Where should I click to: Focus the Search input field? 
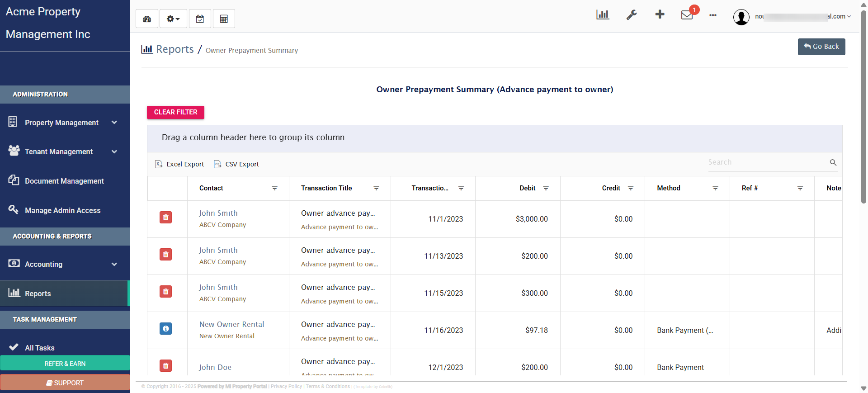pos(768,162)
